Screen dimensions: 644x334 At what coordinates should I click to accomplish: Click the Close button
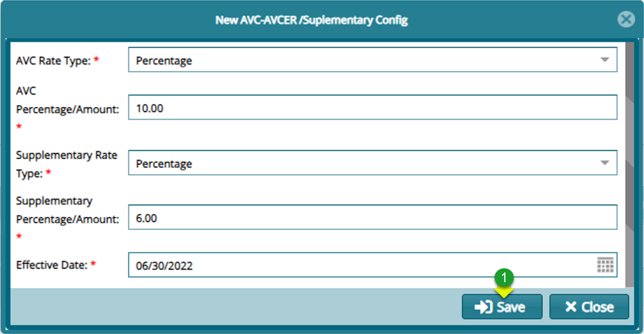[589, 306]
